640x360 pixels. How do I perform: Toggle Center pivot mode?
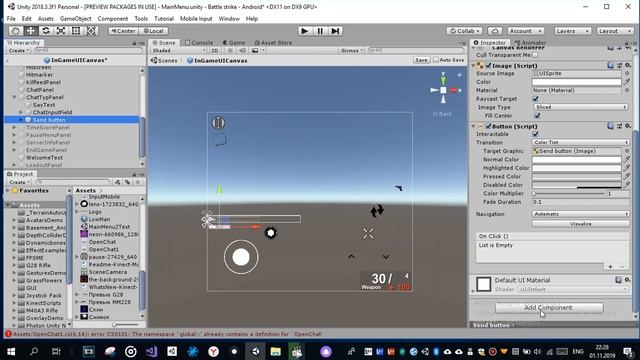coord(124,31)
